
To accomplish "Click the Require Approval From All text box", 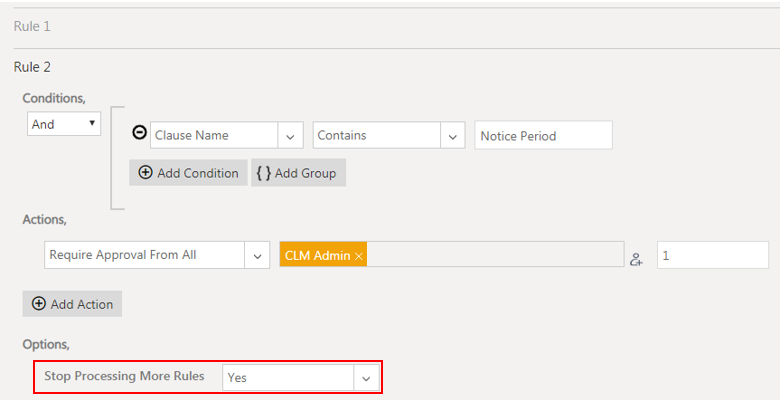I will (144, 255).
